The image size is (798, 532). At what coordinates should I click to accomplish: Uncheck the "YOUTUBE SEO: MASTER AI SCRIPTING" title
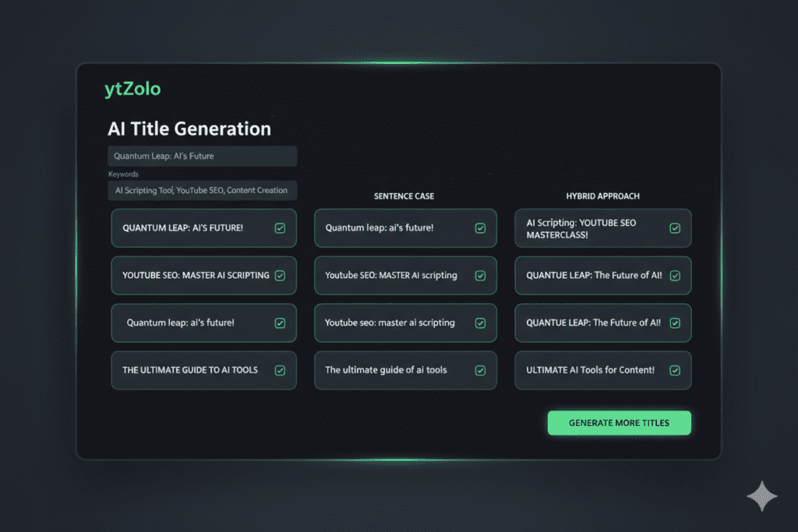tap(280, 276)
